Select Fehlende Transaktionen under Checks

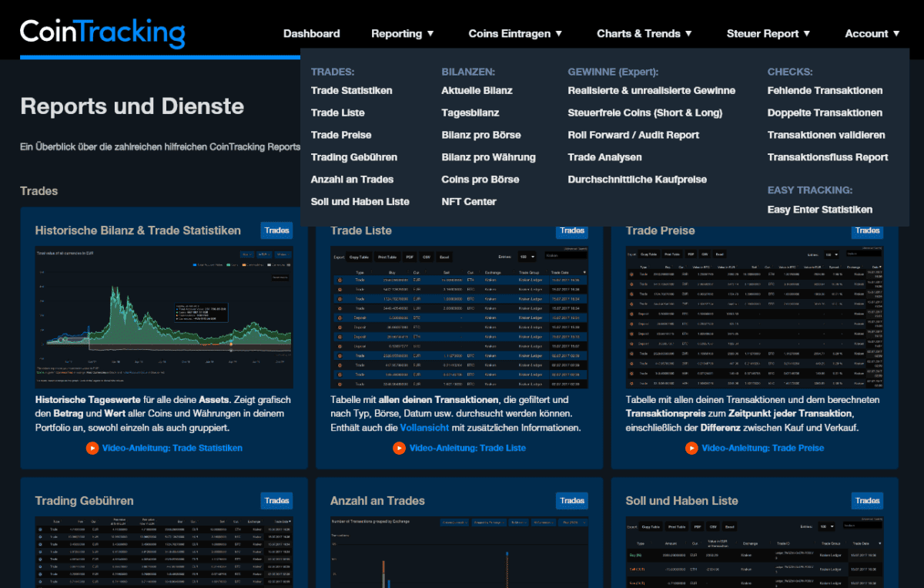point(825,90)
